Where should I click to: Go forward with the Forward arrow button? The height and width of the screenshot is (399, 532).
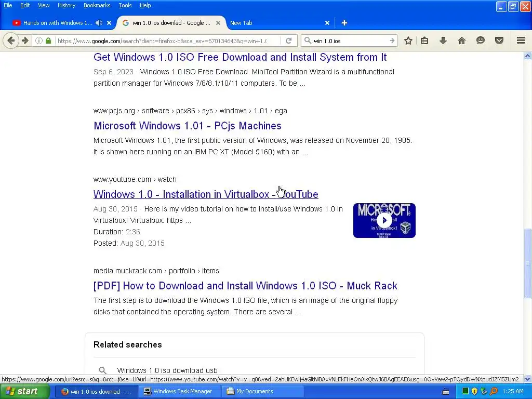pos(25,41)
